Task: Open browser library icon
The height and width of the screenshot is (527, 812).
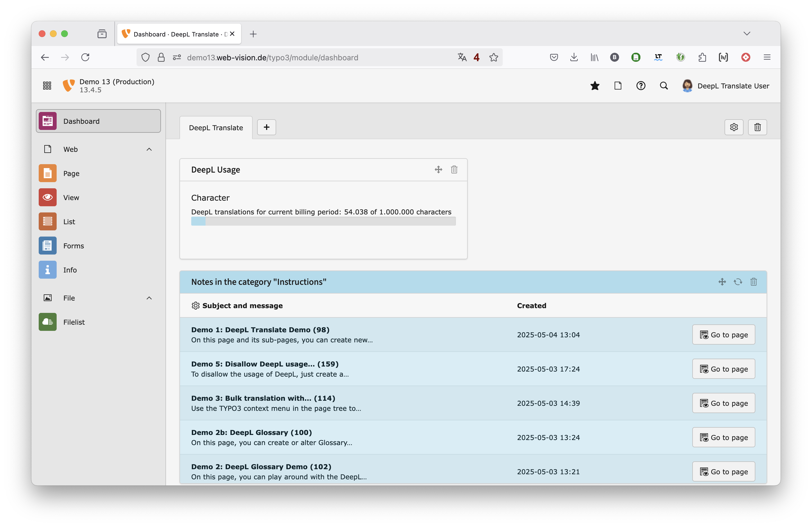Action: 594,57
